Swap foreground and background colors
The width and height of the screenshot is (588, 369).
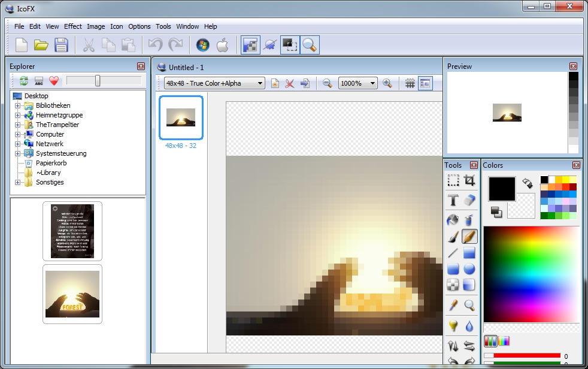528,182
